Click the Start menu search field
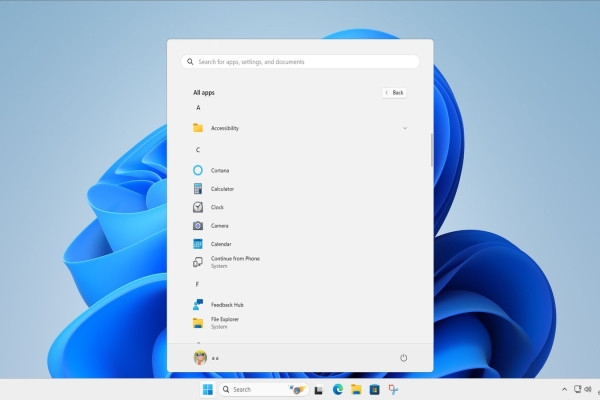This screenshot has width=600, height=400. pyautogui.click(x=300, y=62)
